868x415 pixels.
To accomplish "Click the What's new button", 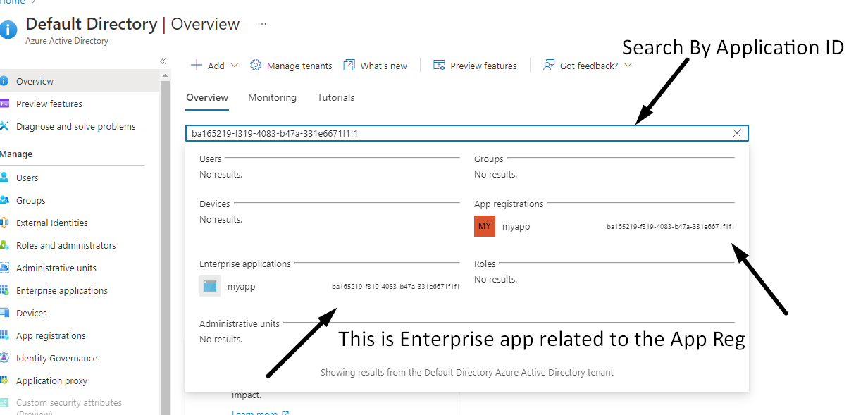I will tap(375, 65).
